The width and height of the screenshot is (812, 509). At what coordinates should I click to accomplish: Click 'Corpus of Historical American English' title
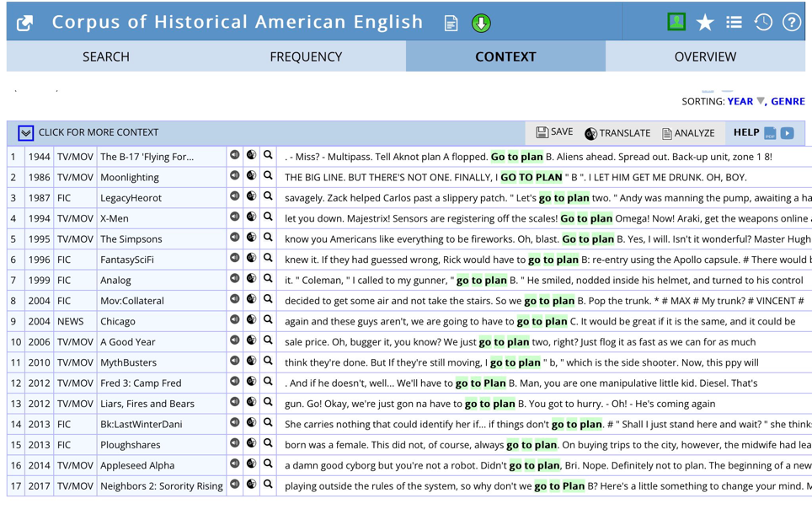[238, 22]
